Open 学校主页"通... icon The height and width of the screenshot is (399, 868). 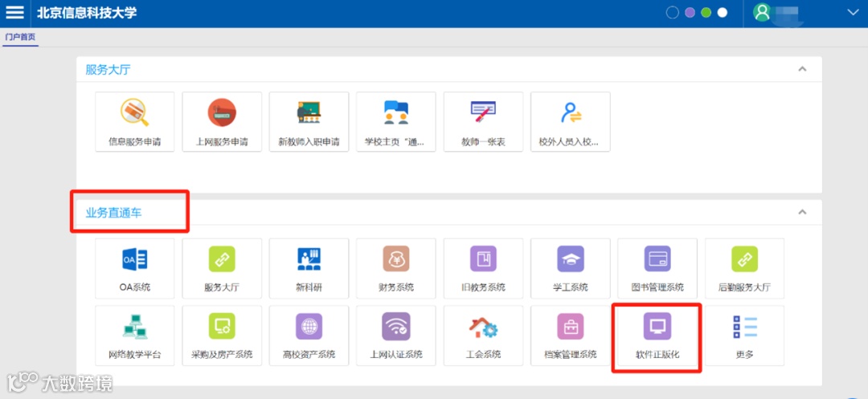pos(395,112)
